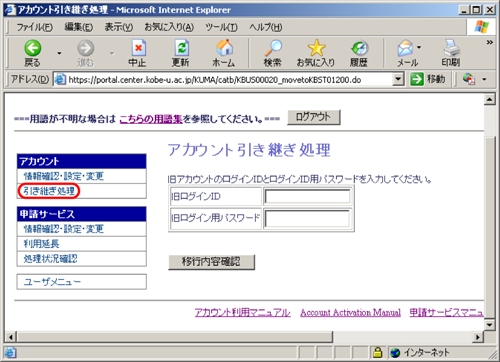Image resolution: width=500 pixels, height=362 pixels.
Task: Open the Mail button dropdown arrow
Action: 419,47
